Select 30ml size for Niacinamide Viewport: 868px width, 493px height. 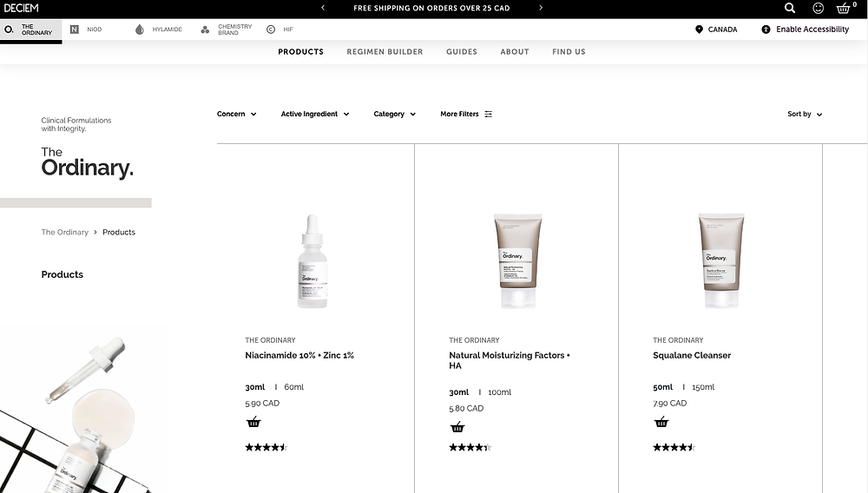[x=255, y=387]
